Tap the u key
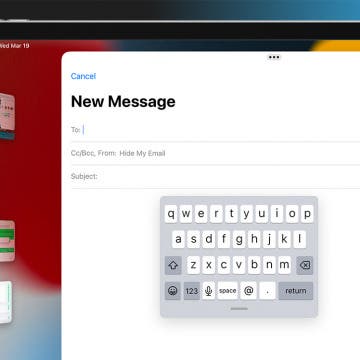 click(262, 214)
